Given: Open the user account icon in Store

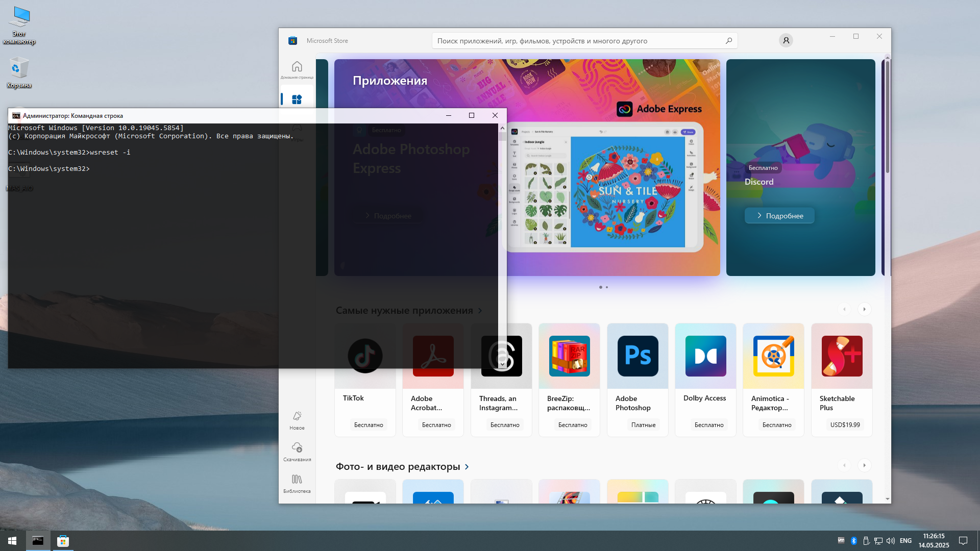Looking at the screenshot, I should (x=786, y=40).
